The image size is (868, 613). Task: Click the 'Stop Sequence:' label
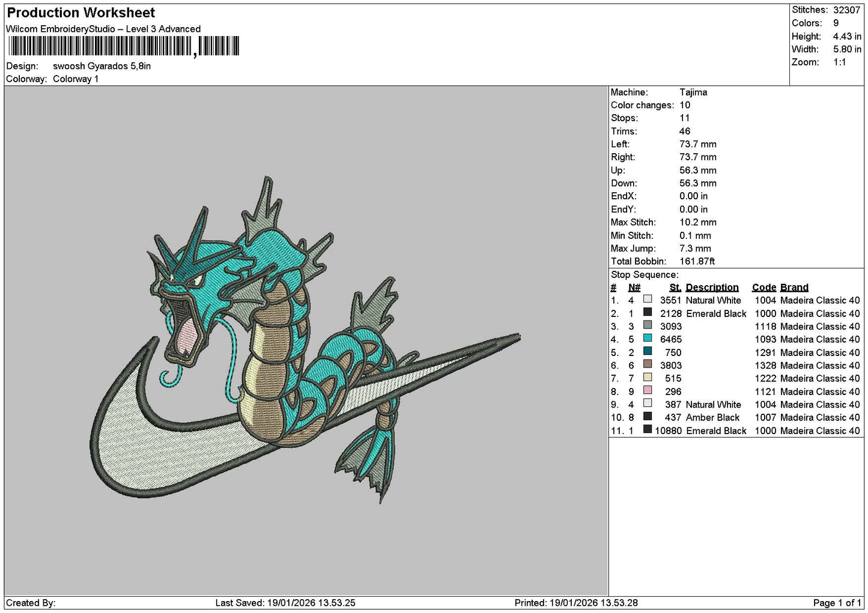point(645,275)
